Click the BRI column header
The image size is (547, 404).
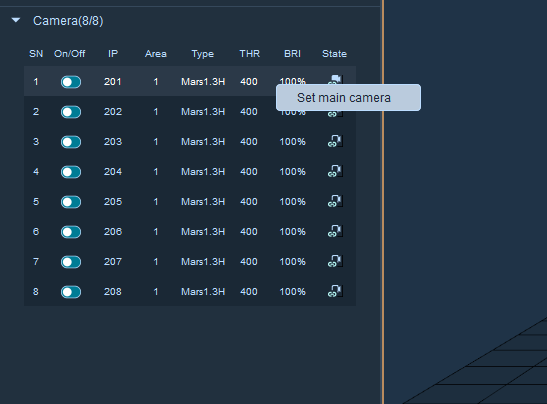click(x=292, y=54)
